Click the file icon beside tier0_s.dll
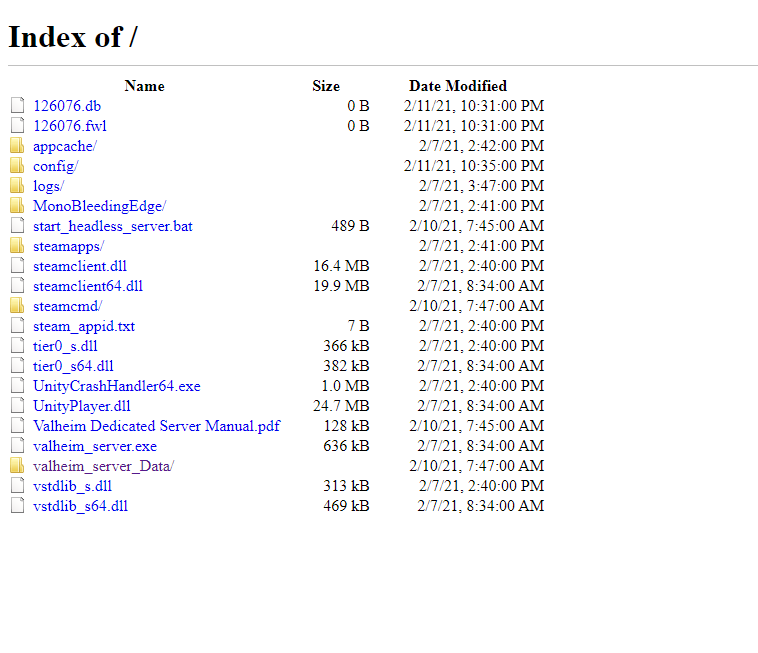Image resolution: width=758 pixels, height=653 pixels. pyautogui.click(x=17, y=345)
